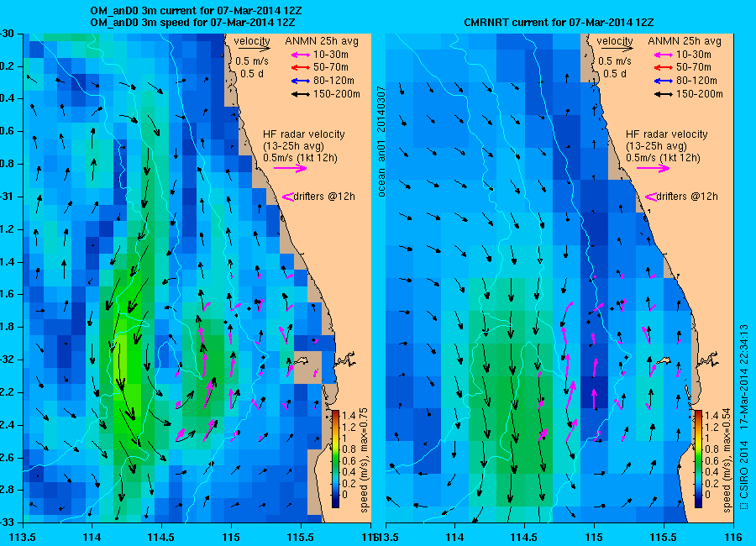Click the HF radar magenta arrow in left panel
The image size is (756, 546).
point(291,168)
